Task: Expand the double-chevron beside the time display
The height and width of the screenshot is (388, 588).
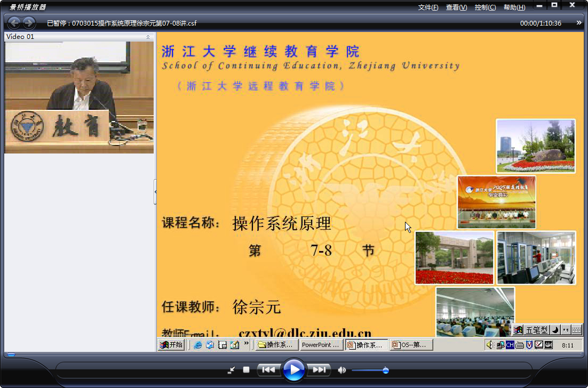Action: (578, 23)
